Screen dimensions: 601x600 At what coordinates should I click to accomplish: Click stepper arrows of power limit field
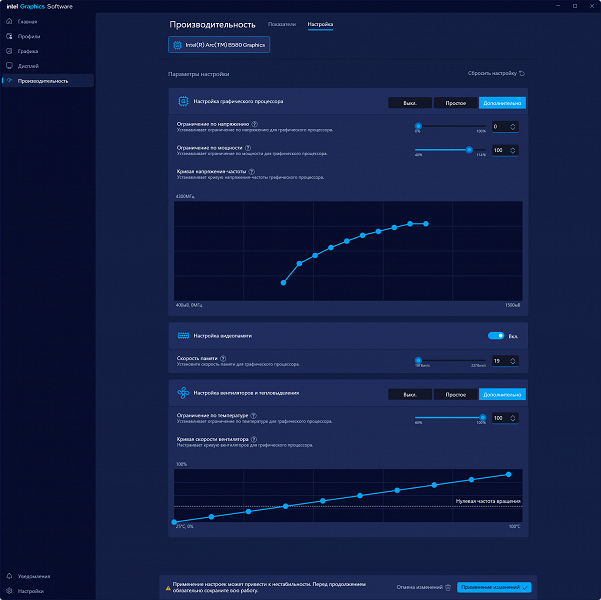point(512,150)
